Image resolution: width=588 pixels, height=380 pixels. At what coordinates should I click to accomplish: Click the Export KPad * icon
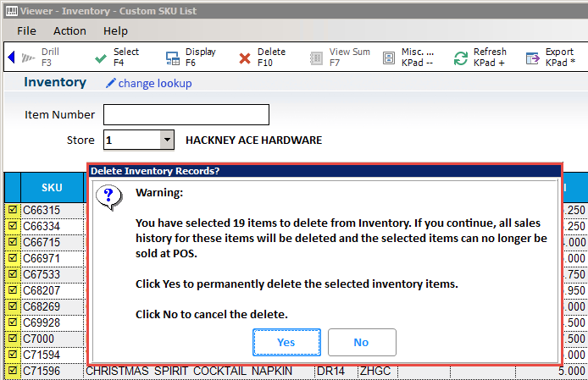tap(532, 58)
